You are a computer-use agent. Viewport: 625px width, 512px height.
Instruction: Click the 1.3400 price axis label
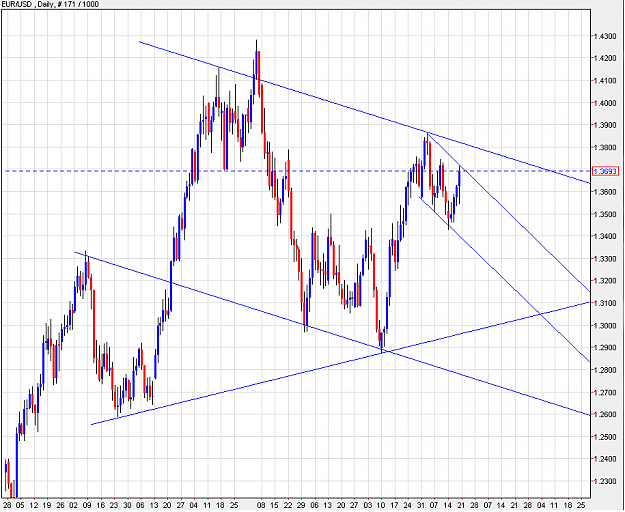[605, 236]
